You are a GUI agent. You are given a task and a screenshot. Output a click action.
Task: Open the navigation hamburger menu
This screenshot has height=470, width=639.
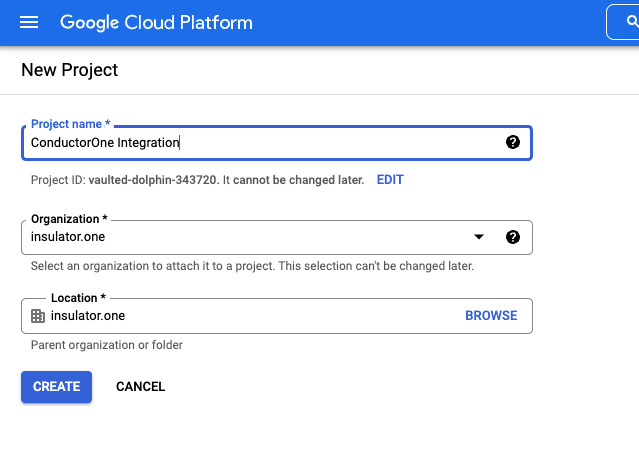click(x=29, y=22)
